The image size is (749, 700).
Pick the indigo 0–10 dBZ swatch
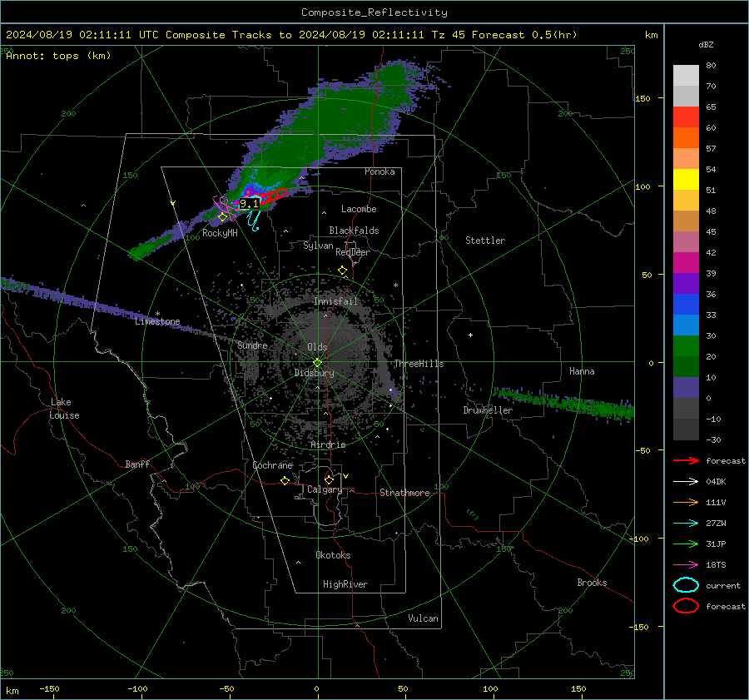[x=686, y=388]
